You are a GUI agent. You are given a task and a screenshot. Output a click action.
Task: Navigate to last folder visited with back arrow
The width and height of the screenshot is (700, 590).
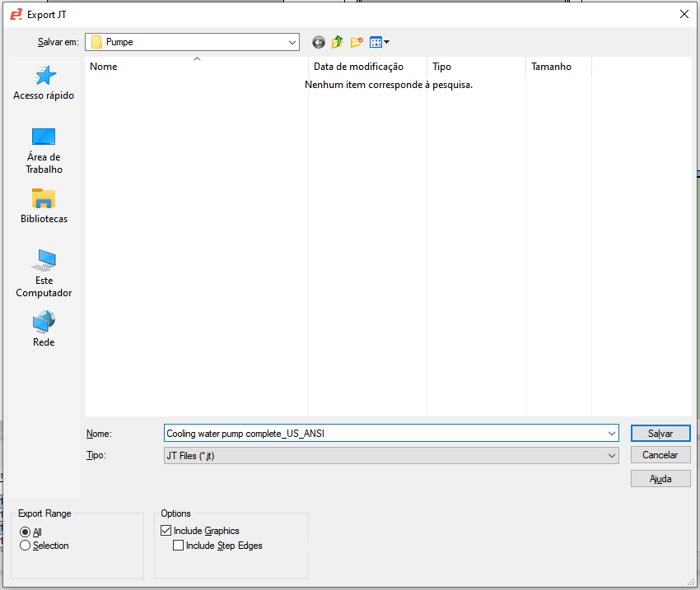(318, 42)
